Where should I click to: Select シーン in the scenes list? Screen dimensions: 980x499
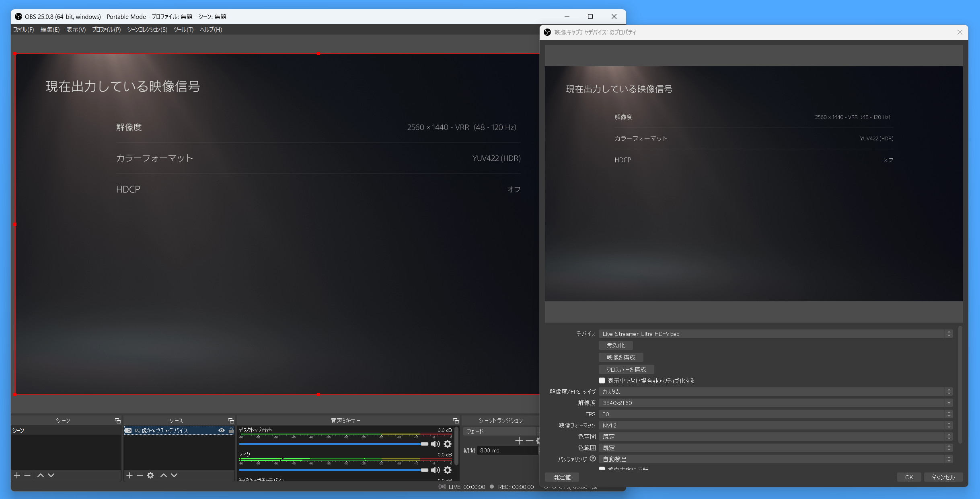point(66,430)
